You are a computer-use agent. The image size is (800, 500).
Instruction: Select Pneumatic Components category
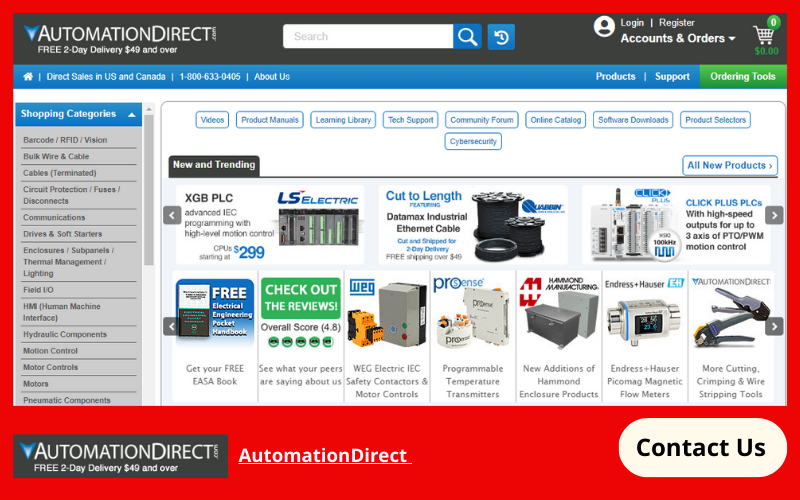[67, 400]
